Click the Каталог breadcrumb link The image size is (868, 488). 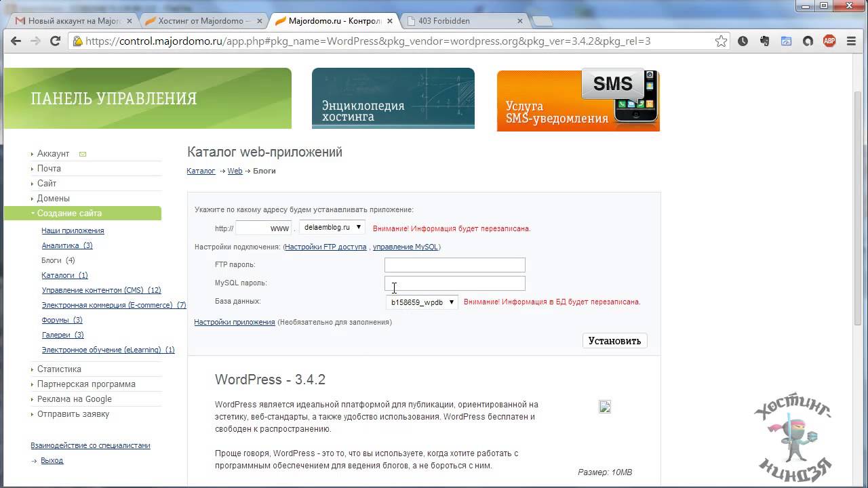pos(201,171)
